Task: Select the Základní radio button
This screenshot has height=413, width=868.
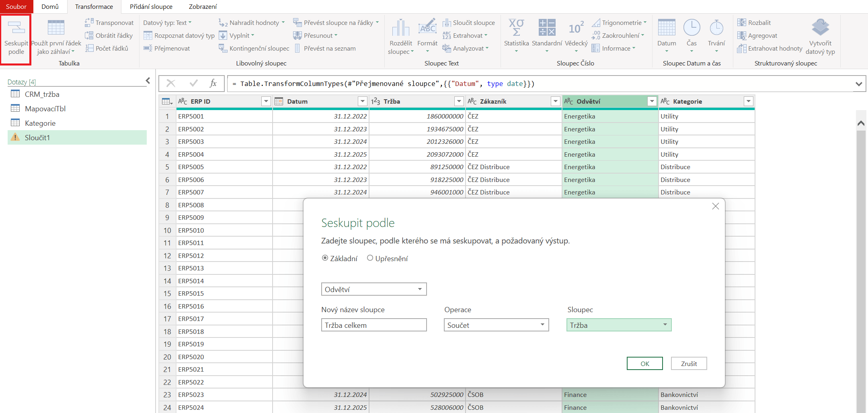Action: click(325, 258)
